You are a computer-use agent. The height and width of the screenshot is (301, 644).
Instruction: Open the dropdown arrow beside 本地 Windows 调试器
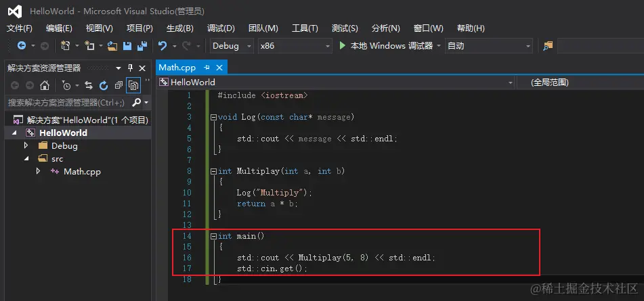pos(439,47)
